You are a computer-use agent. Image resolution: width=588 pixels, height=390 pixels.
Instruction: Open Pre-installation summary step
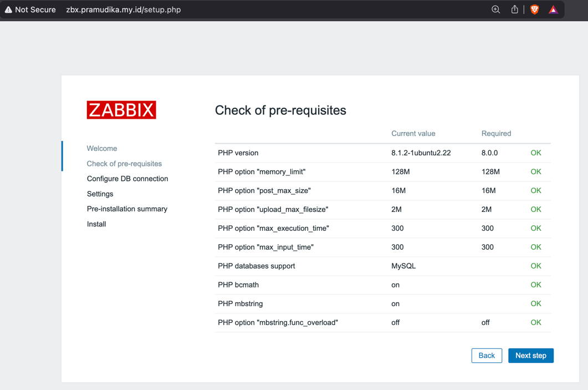point(127,209)
